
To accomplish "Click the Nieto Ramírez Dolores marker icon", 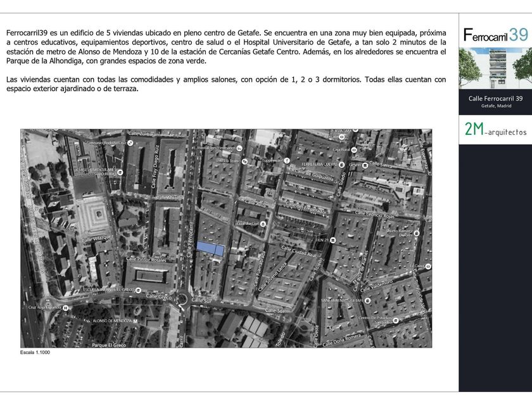I will coord(417,234).
